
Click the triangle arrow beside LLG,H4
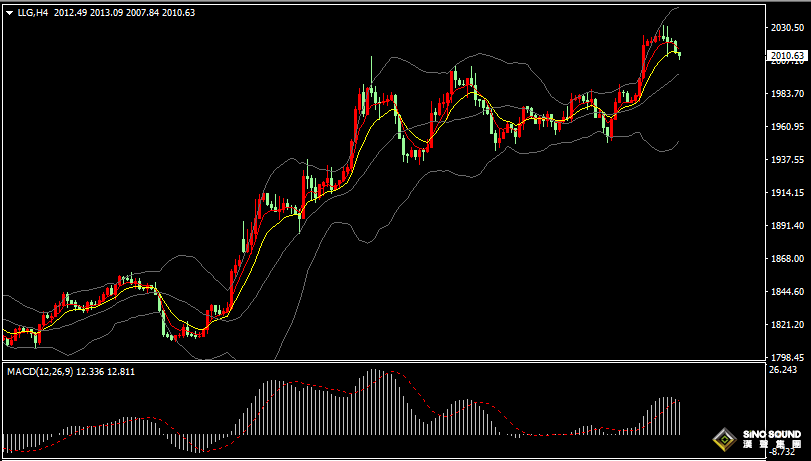(x=9, y=12)
